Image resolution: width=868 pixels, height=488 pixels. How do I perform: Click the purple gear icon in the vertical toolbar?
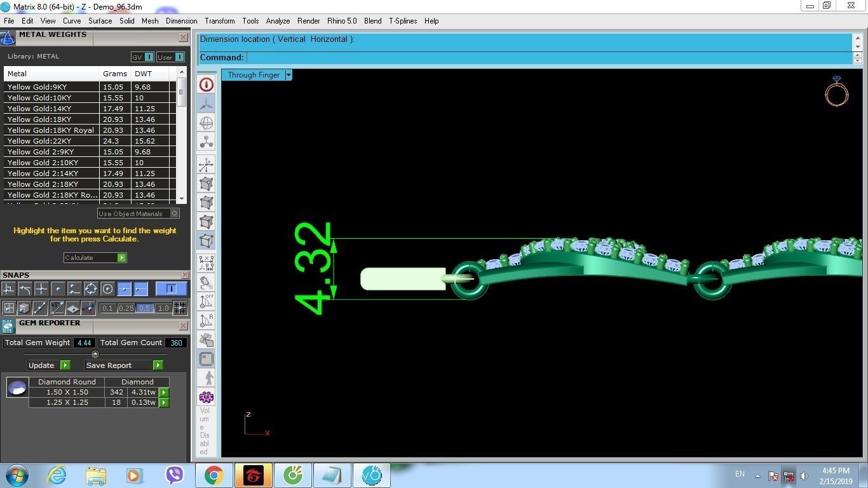click(x=207, y=397)
